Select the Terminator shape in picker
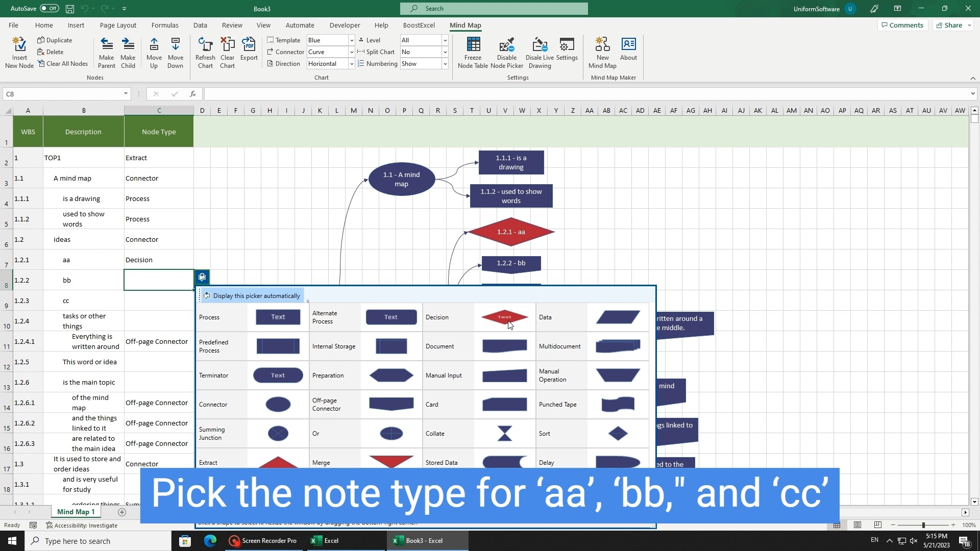This screenshot has width=980, height=551. [278, 375]
